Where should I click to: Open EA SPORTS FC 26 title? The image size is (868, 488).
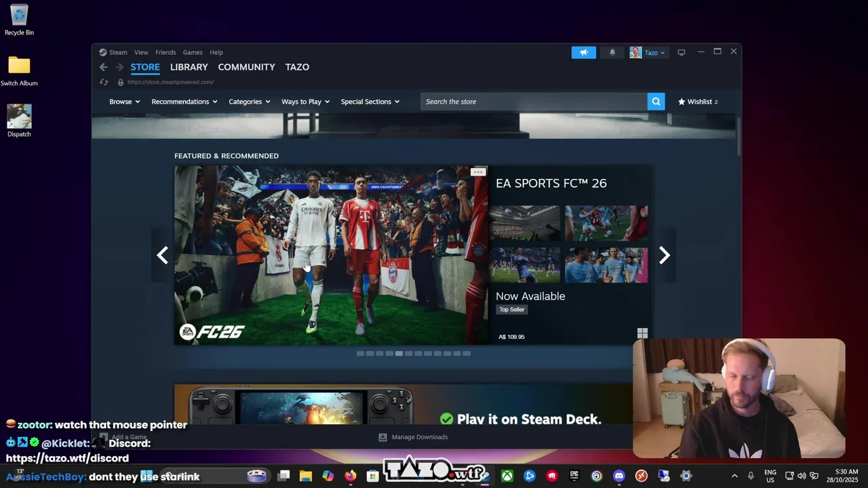click(551, 183)
